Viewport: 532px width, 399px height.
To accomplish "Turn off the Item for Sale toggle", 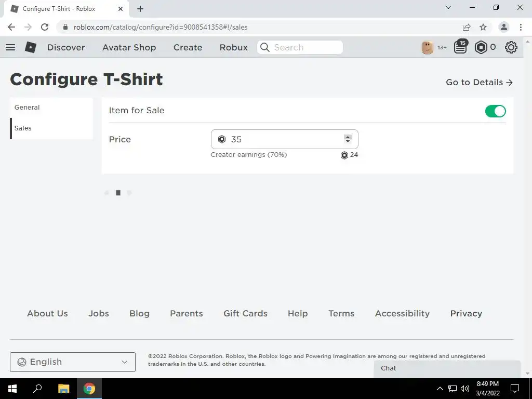I will 495,111.
